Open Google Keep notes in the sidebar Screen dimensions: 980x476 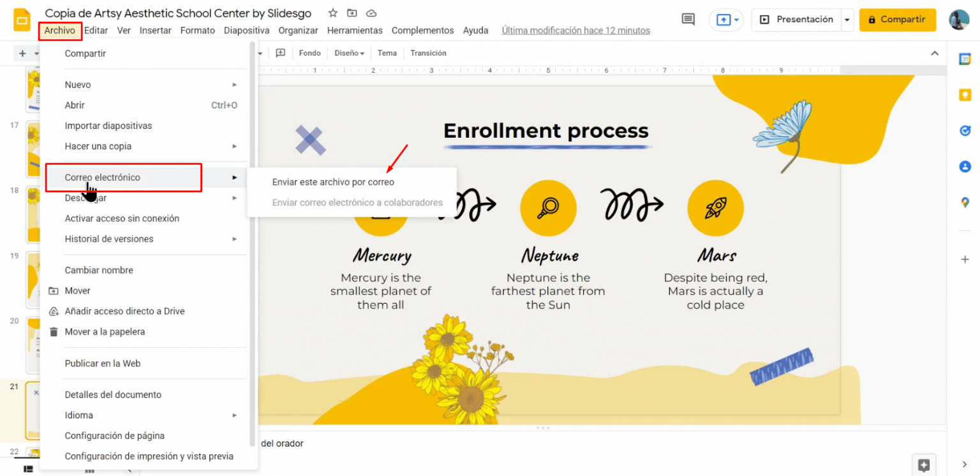[965, 94]
